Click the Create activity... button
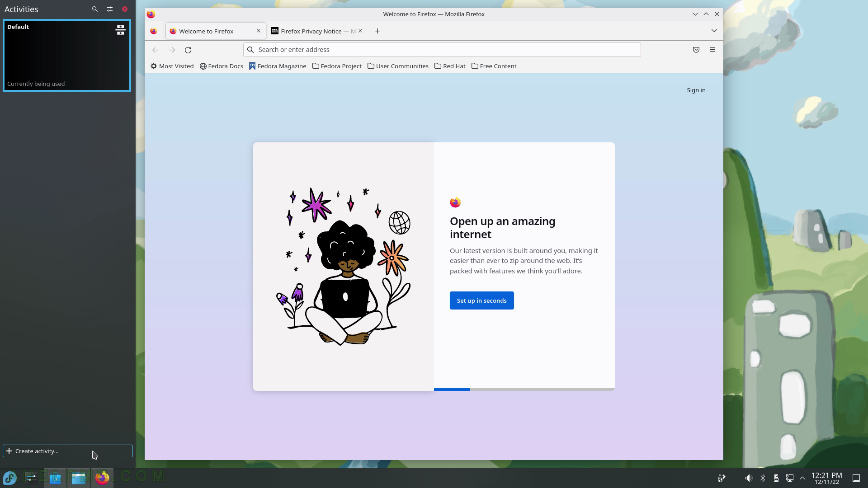This screenshot has height=488, width=868. click(x=68, y=451)
